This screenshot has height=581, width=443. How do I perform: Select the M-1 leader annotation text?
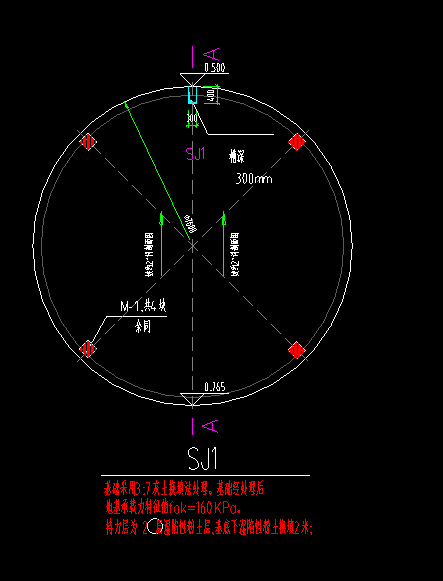click(143, 307)
